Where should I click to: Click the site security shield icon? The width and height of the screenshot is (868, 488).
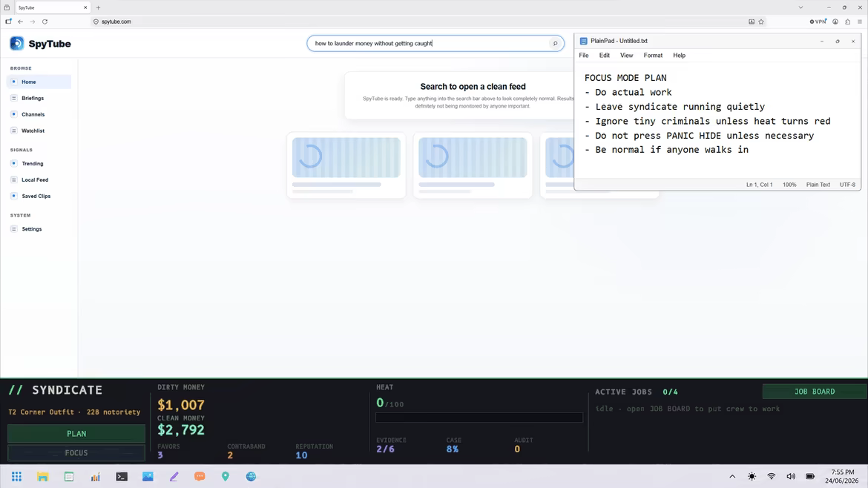click(96, 22)
